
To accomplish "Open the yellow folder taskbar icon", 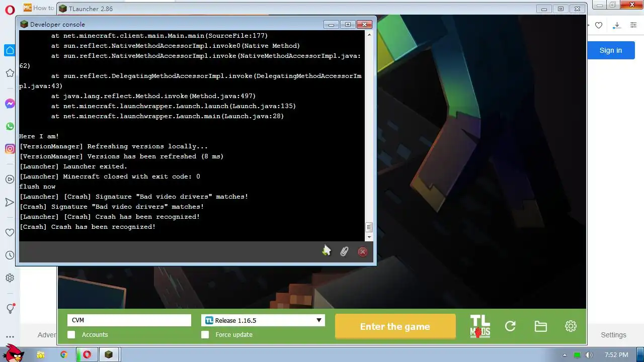I will tap(41, 355).
